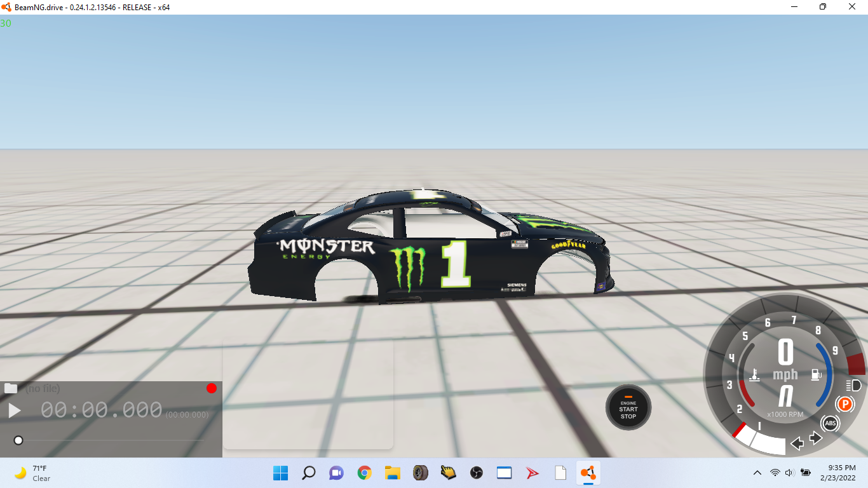Click the fuel gauge pump icon
This screenshot has width=868, height=488.
(817, 375)
